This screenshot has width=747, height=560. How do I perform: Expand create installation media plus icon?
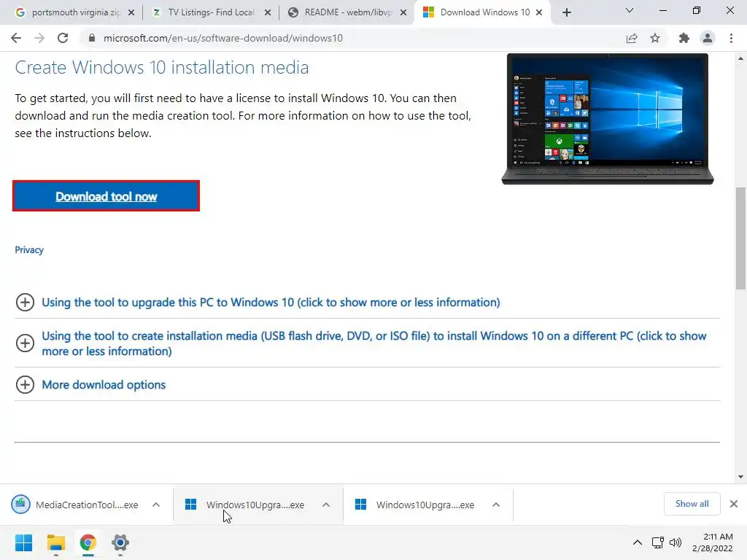pos(25,343)
